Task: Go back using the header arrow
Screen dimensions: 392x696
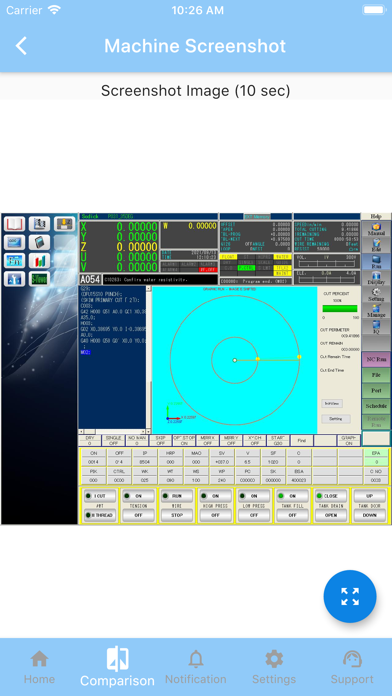Action: (21, 46)
